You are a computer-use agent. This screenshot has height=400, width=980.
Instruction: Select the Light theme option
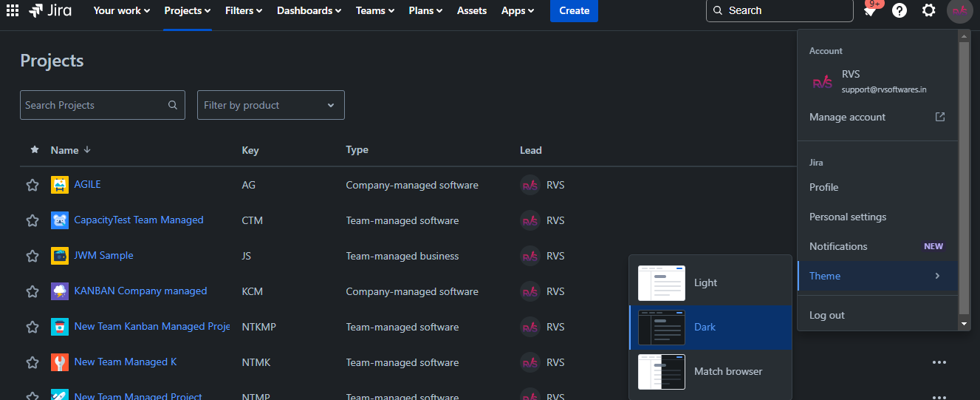tap(710, 283)
